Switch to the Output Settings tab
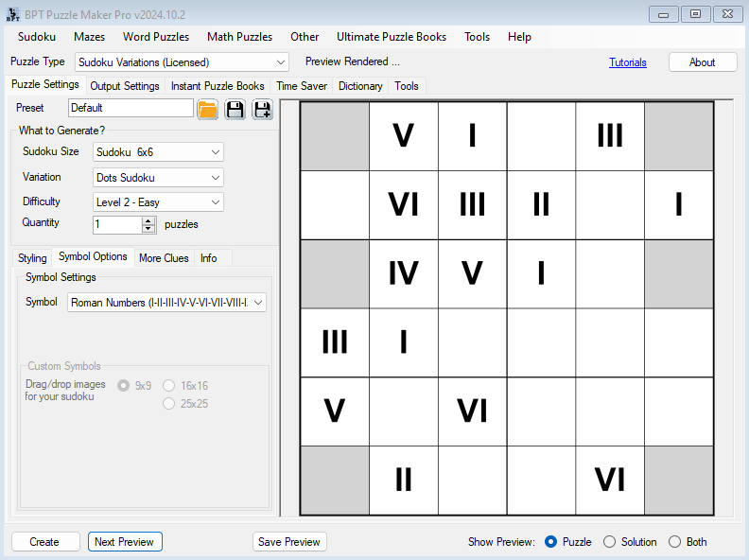This screenshot has width=749, height=560. pos(125,86)
